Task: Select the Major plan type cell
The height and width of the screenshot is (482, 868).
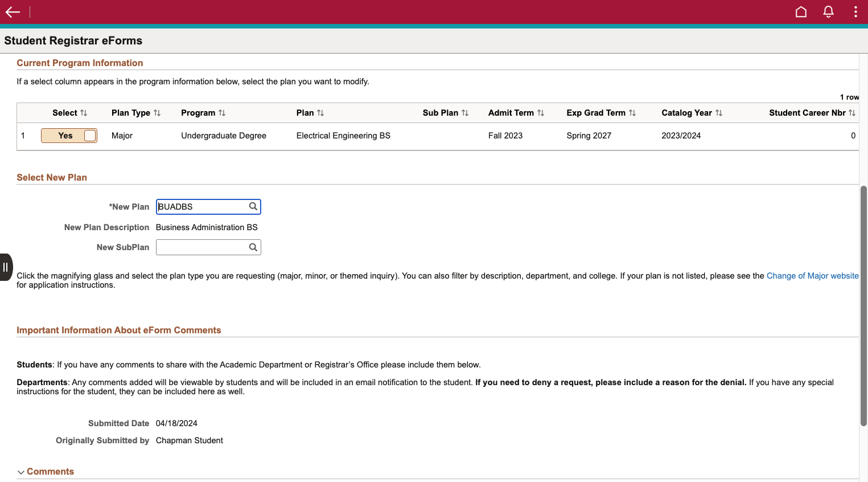Action: [122, 136]
